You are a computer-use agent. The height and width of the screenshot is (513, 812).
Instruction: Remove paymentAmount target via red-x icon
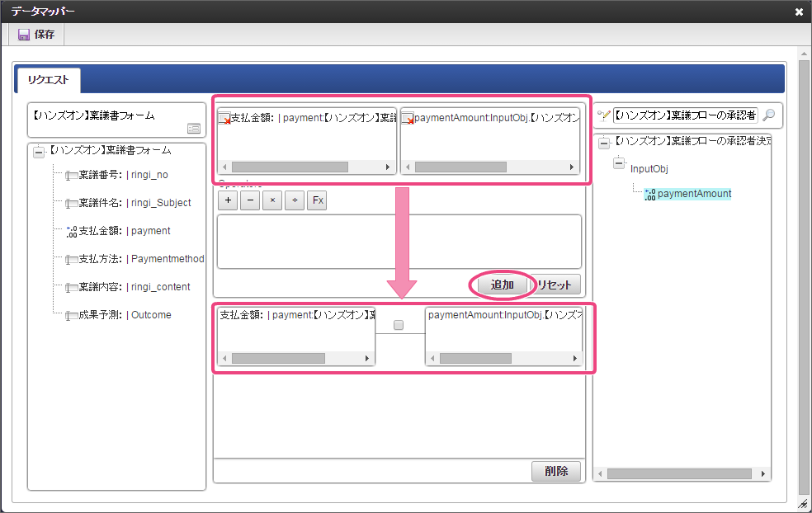[x=408, y=119]
